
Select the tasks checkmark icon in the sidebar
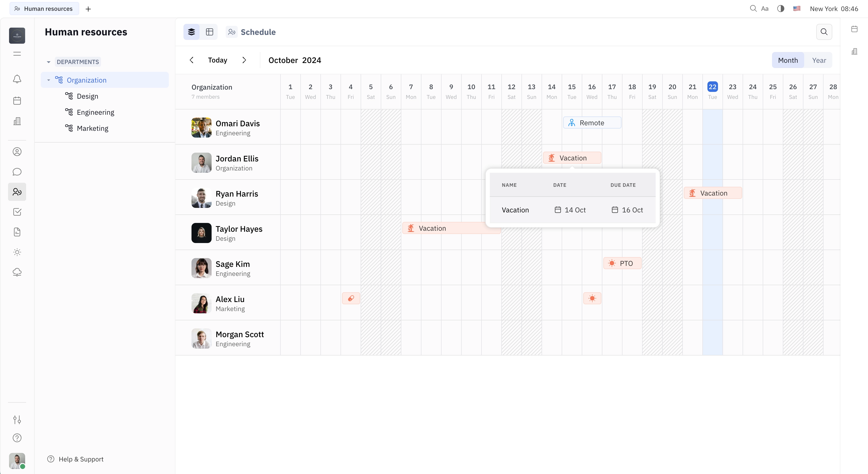pyautogui.click(x=17, y=212)
